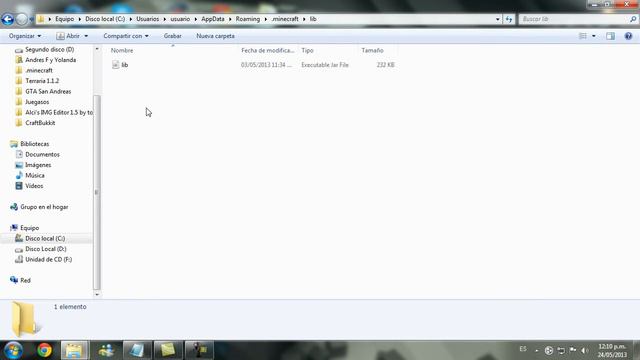Click the '232 KB' size cell
This screenshot has width=640, height=360.
385,64
